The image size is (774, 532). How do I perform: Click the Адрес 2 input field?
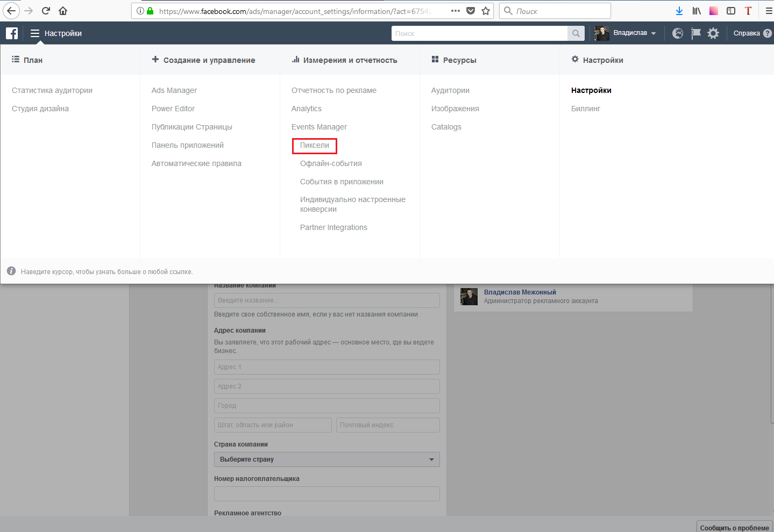click(327, 386)
